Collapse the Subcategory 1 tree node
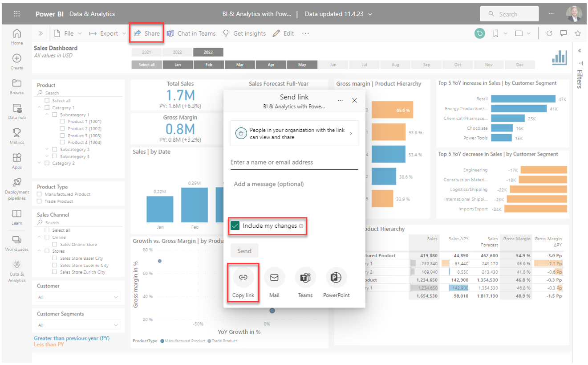Viewport: 588px width, 365px height. 48,115
